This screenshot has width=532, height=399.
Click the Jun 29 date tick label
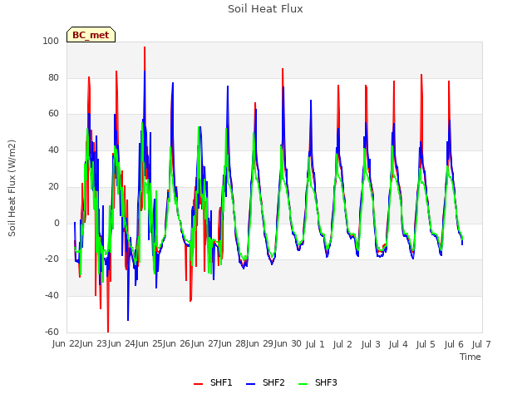260,344
